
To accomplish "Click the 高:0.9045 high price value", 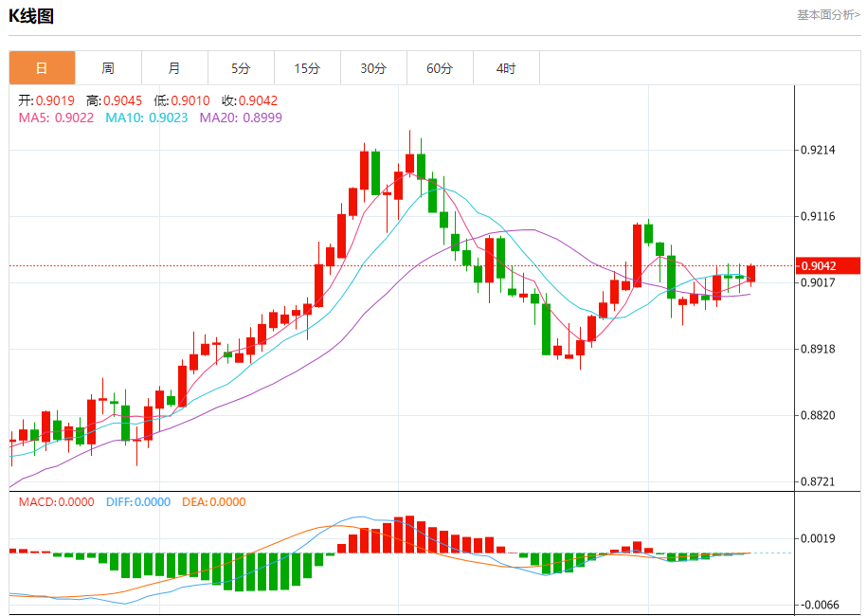I will [114, 100].
